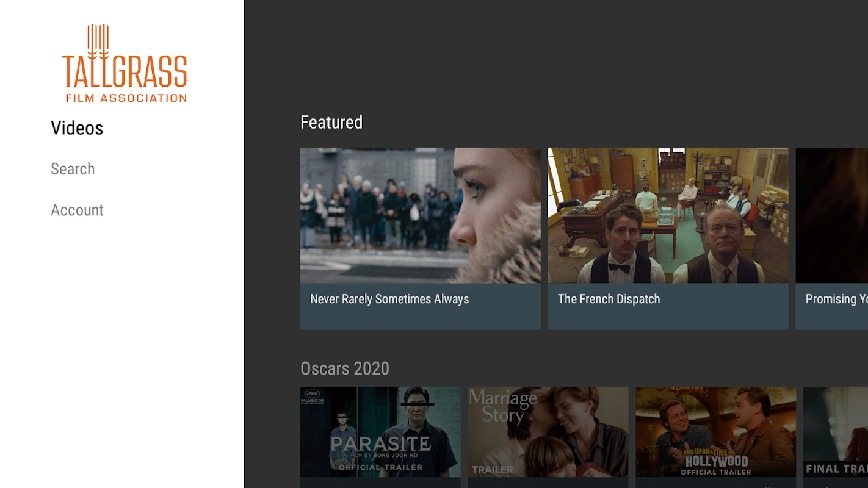
Task: Click the Never Rarely Sometimes Always title
Action: click(x=389, y=299)
